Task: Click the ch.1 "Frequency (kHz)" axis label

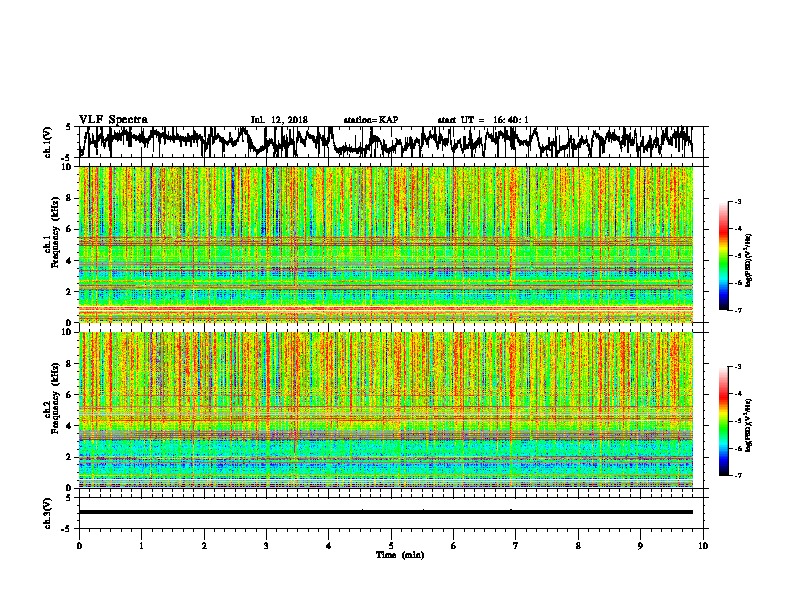Action: (55, 232)
